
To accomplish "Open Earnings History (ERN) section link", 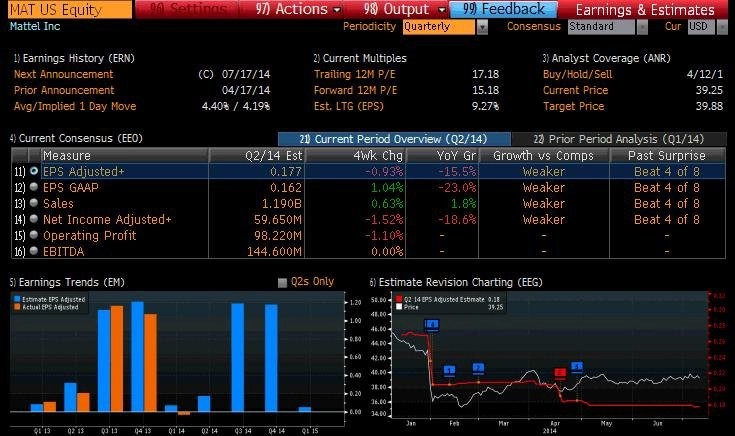I will 74,58.
